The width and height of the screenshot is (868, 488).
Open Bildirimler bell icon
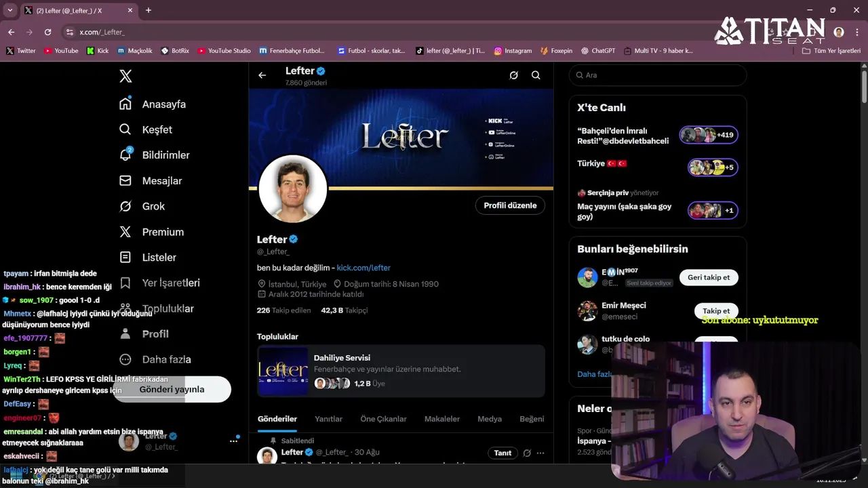pyautogui.click(x=125, y=155)
